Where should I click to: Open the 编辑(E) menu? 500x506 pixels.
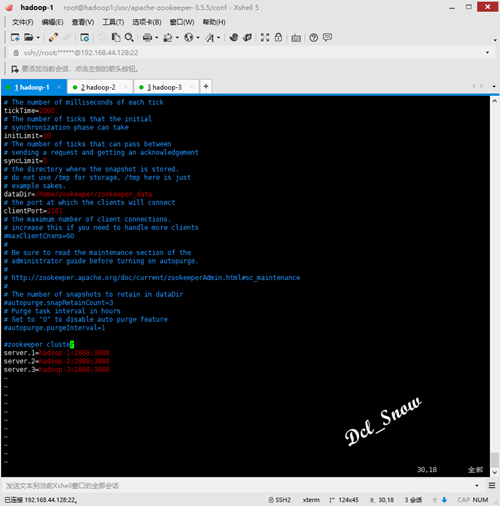click(x=52, y=22)
